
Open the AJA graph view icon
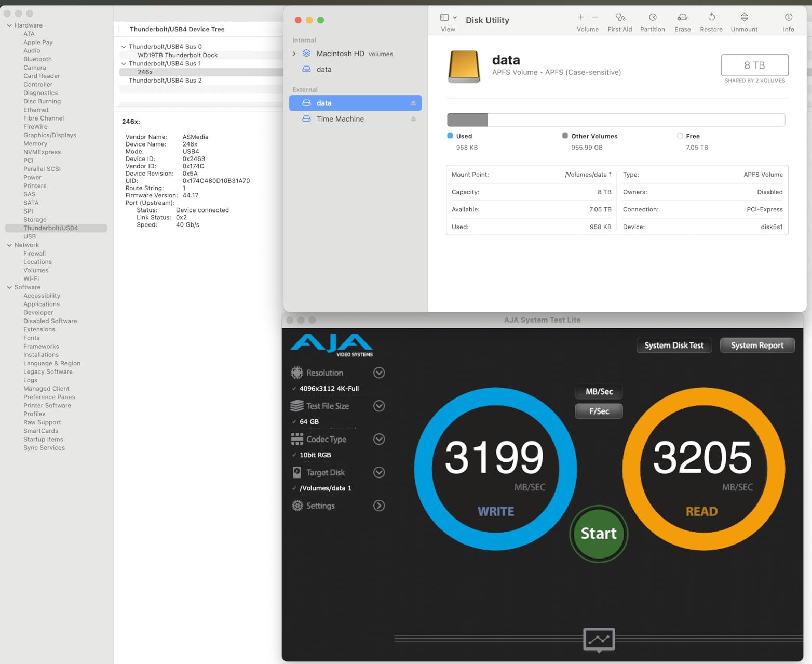click(599, 639)
